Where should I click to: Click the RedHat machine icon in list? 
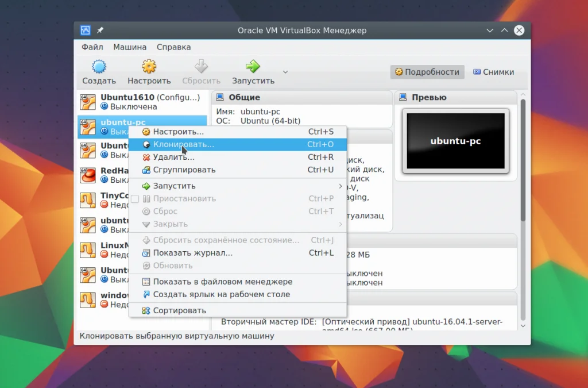(87, 175)
